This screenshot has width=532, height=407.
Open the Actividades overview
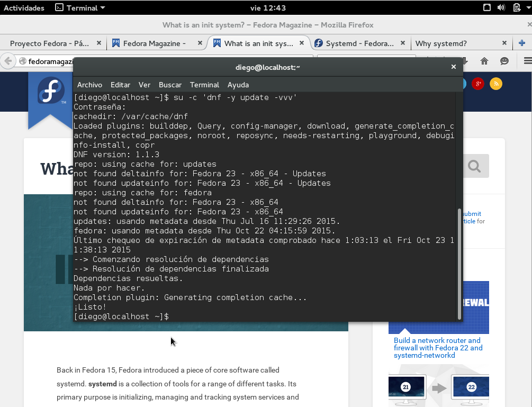(x=24, y=8)
